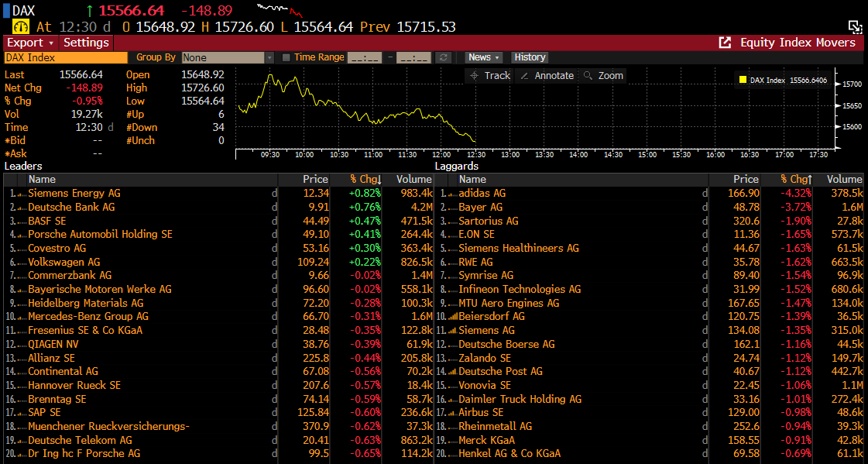Select Vonovia SE row
This screenshot has height=464, width=868.
pos(650,385)
